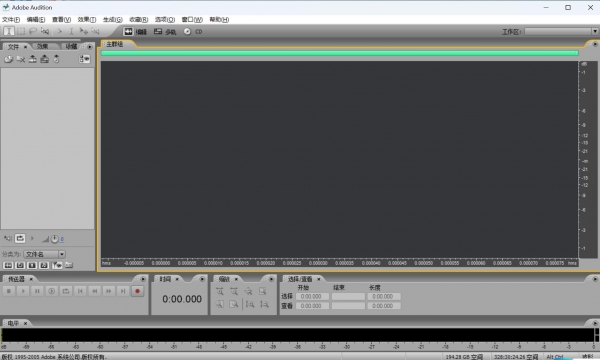The height and width of the screenshot is (360, 600).
Task: Open the 电平 panel menu arrow
Action: point(595,323)
